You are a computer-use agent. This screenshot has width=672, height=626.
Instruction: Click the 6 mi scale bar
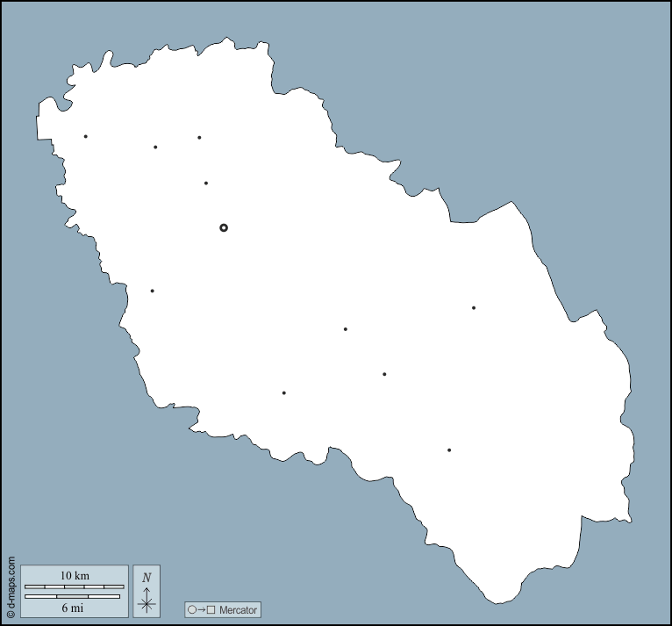pos(72,596)
